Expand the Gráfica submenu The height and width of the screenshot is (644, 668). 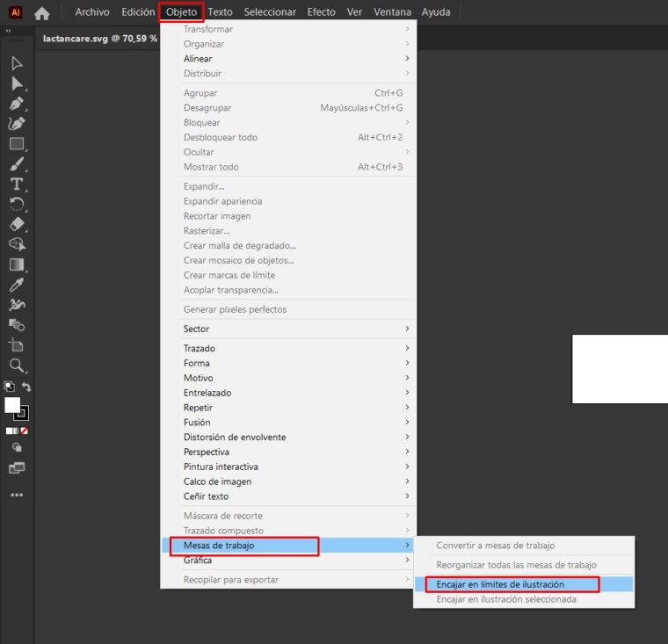[x=288, y=560]
